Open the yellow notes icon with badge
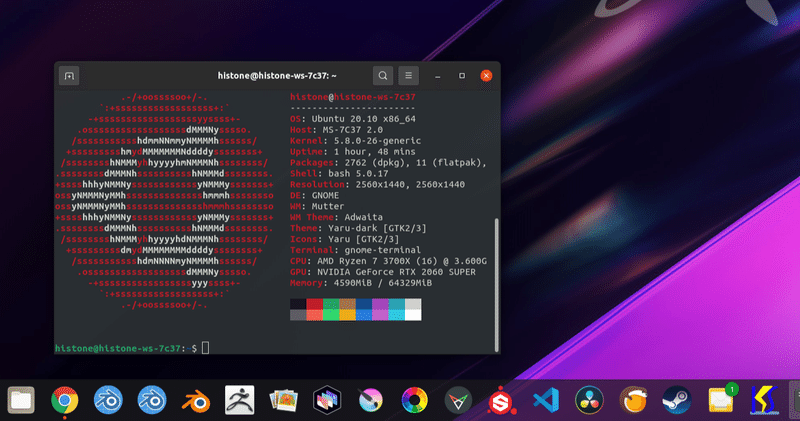Viewport: 800px width, 421px height. 721,399
